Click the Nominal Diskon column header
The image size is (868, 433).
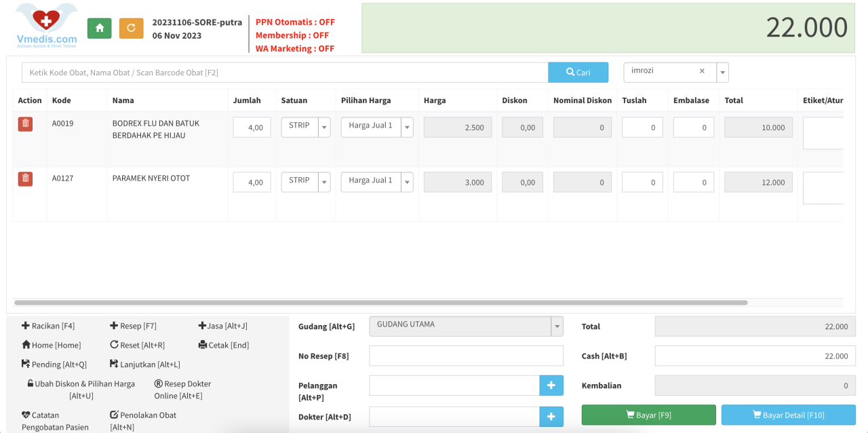pyautogui.click(x=583, y=100)
